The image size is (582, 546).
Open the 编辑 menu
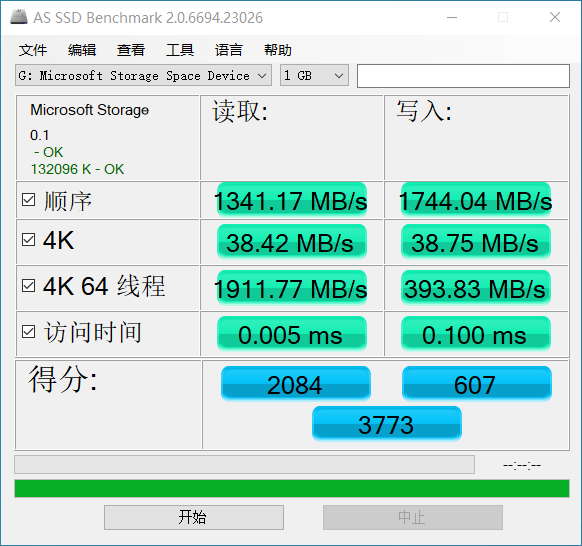82,50
